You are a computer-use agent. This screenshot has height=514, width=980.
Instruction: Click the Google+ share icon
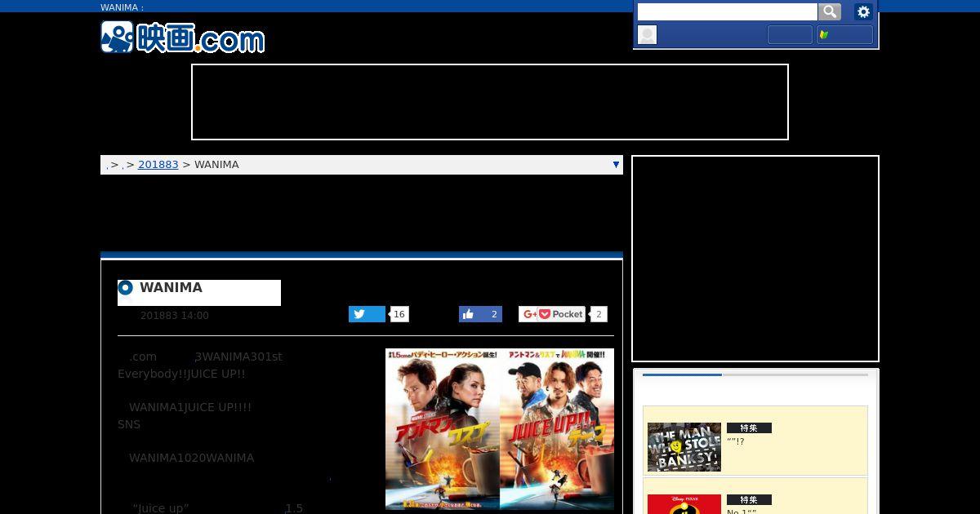click(529, 314)
